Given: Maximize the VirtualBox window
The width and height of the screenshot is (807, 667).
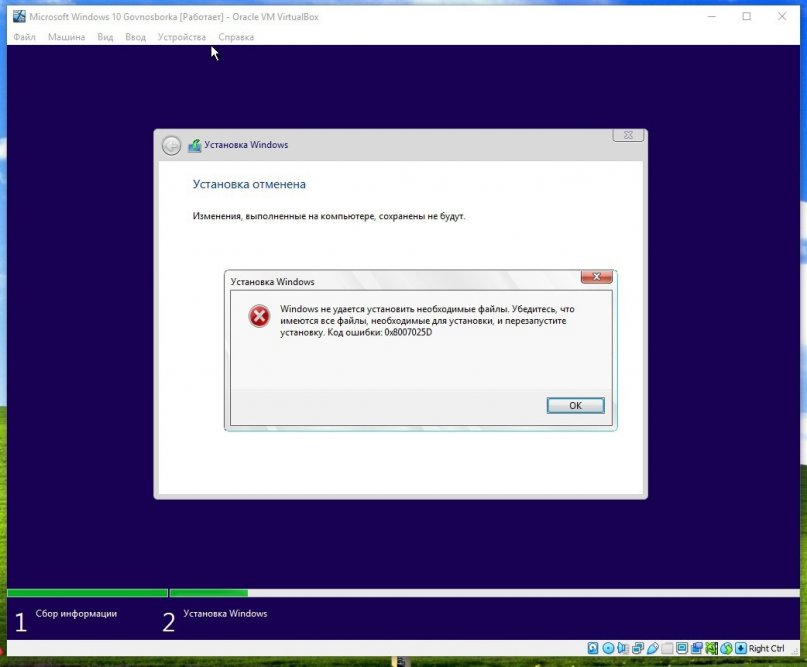Looking at the screenshot, I should (x=747, y=16).
